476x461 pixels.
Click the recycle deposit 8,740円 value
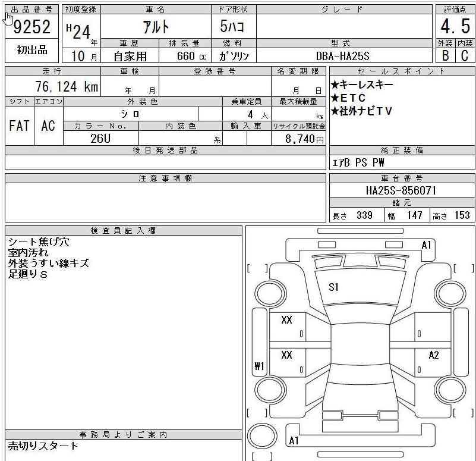[x=302, y=139]
